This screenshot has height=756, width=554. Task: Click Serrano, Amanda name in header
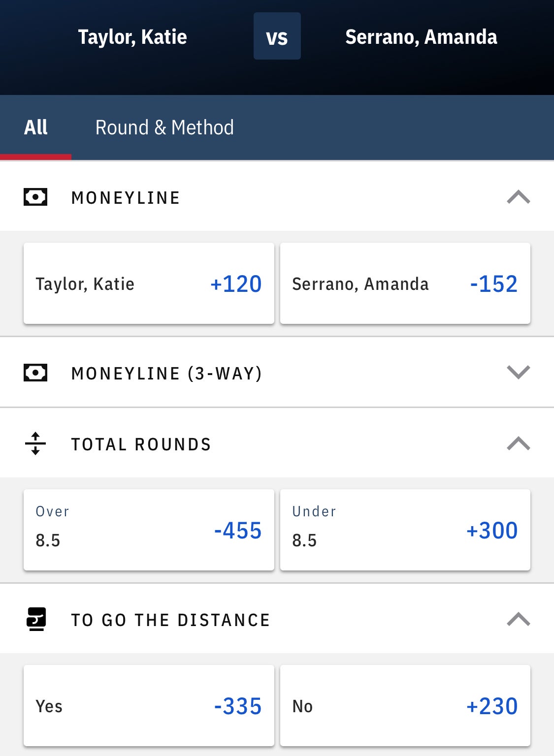tap(421, 37)
